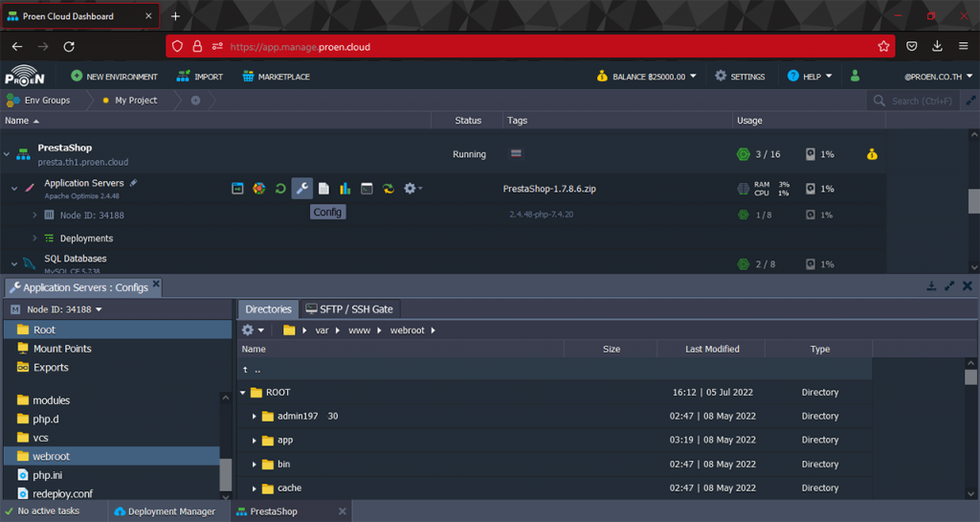This screenshot has width=980, height=522.
Task: Click the colorful hexagon icon beside restart
Action: coord(258,188)
